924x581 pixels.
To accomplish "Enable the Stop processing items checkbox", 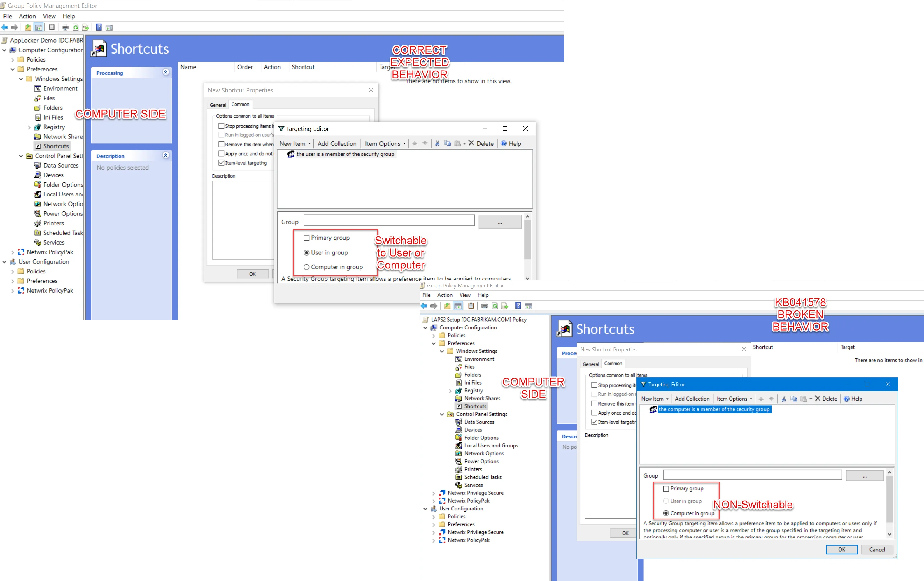I will 221,126.
